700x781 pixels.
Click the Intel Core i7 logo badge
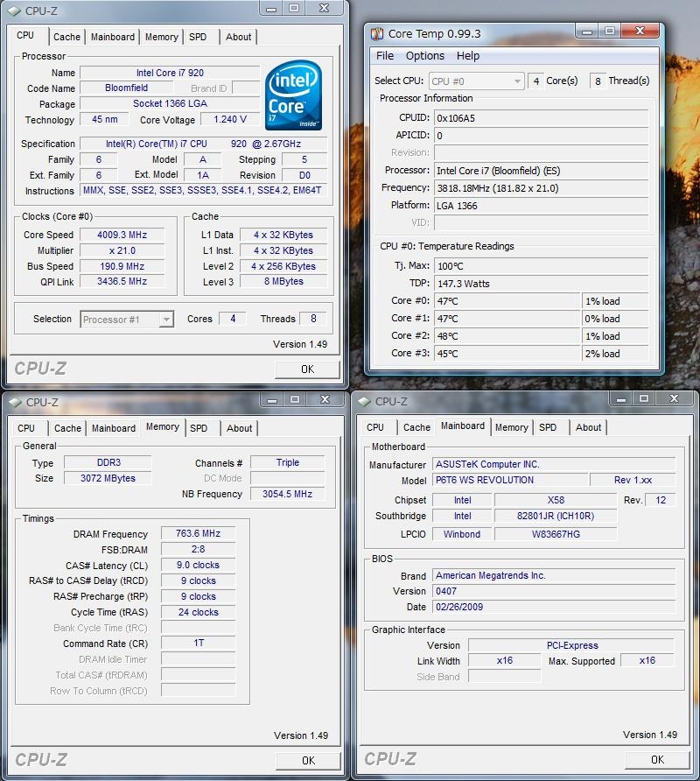[293, 95]
